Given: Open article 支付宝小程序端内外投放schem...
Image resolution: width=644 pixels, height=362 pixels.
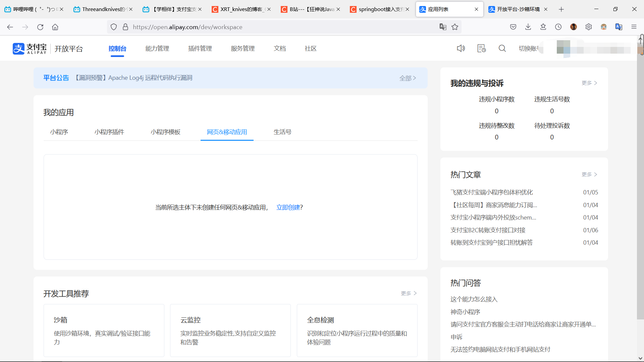Looking at the screenshot, I should [493, 218].
